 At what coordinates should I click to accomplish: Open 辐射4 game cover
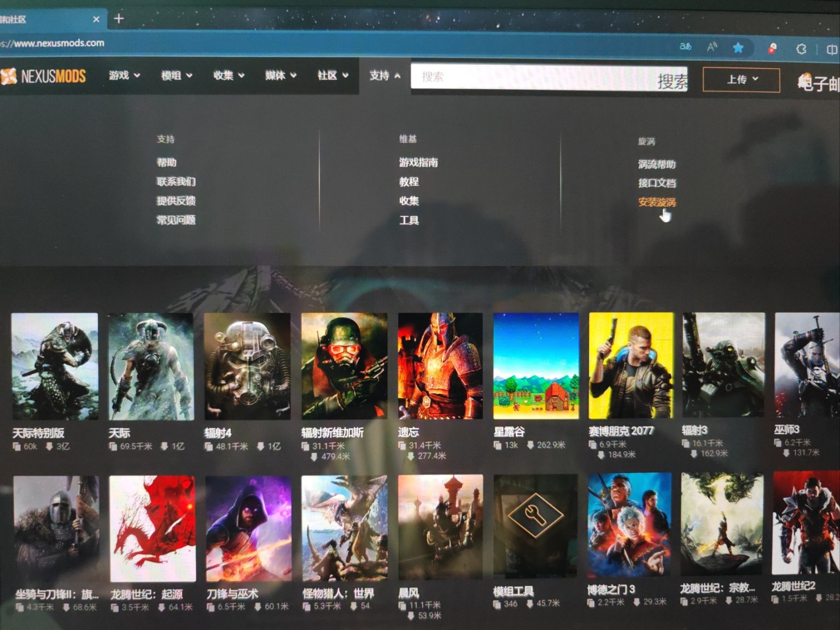(247, 366)
